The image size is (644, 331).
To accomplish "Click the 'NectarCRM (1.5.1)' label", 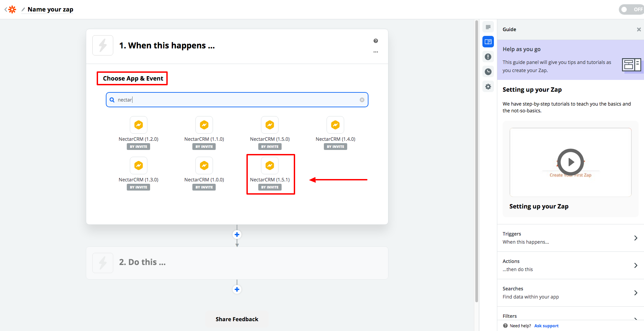I will tap(270, 180).
